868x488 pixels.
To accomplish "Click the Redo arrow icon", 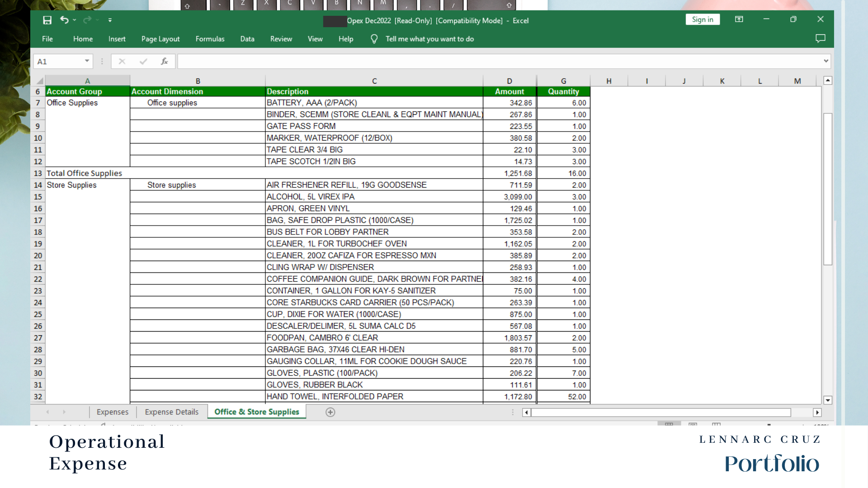I will [x=87, y=20].
